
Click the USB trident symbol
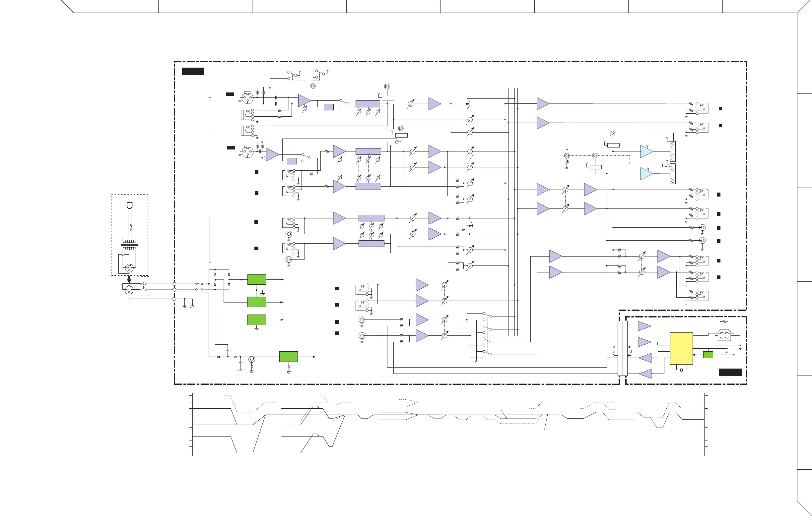pos(724,321)
